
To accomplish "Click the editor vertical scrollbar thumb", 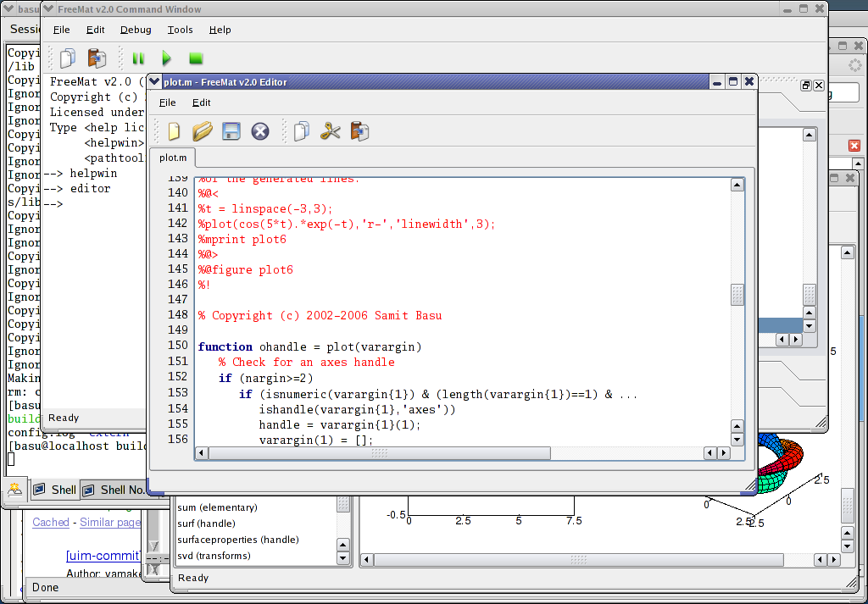I will pyautogui.click(x=737, y=295).
